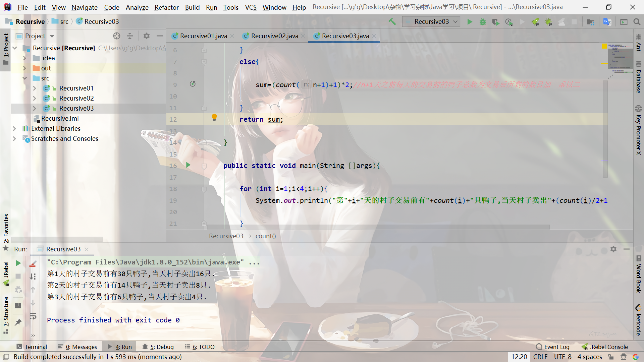Expand Scratches and Consoles node
The width and height of the screenshot is (644, 362).
(x=14, y=139)
